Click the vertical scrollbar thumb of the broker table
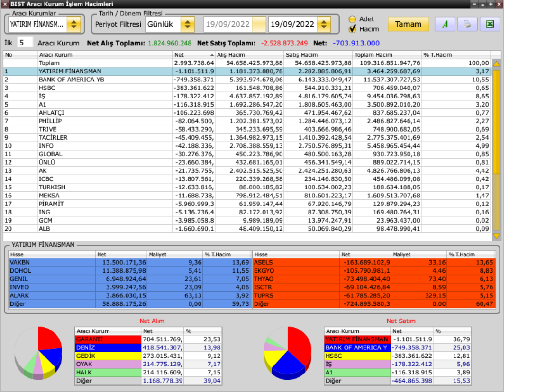The width and height of the screenshot is (546, 392). (497, 121)
